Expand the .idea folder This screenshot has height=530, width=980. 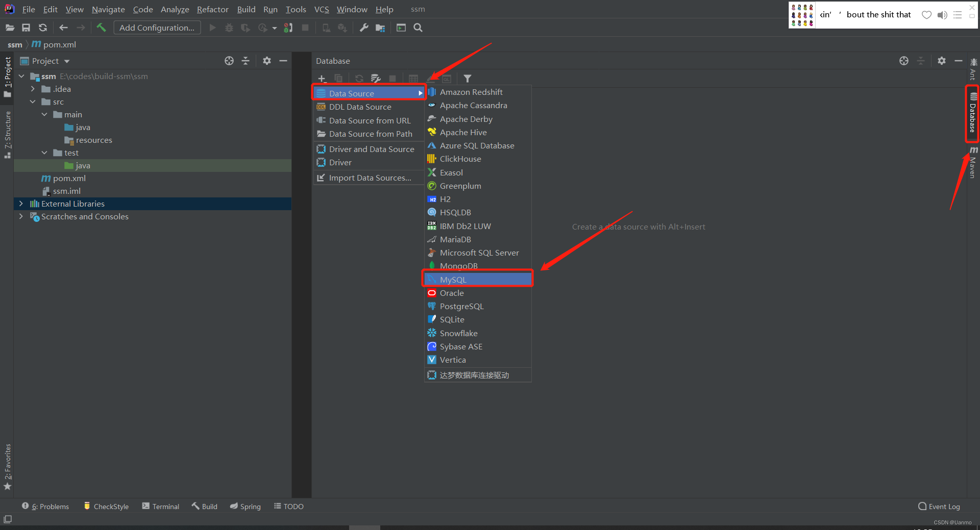[x=33, y=89]
